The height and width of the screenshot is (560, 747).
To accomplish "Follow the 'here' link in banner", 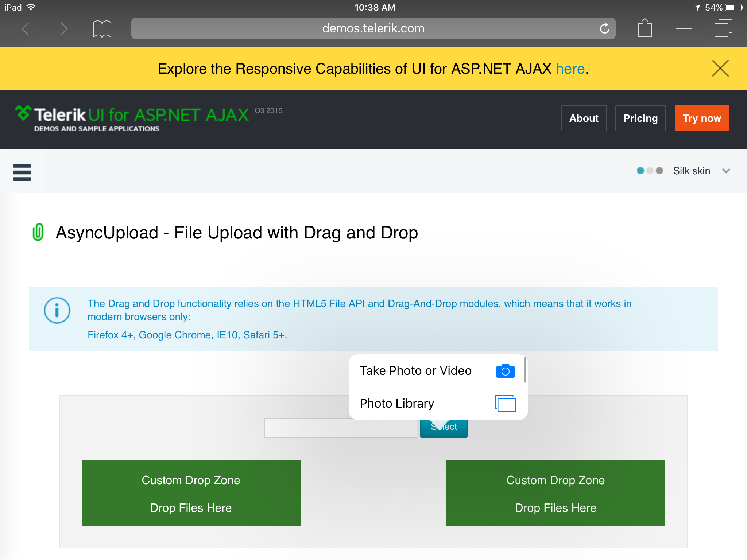I will [x=570, y=69].
